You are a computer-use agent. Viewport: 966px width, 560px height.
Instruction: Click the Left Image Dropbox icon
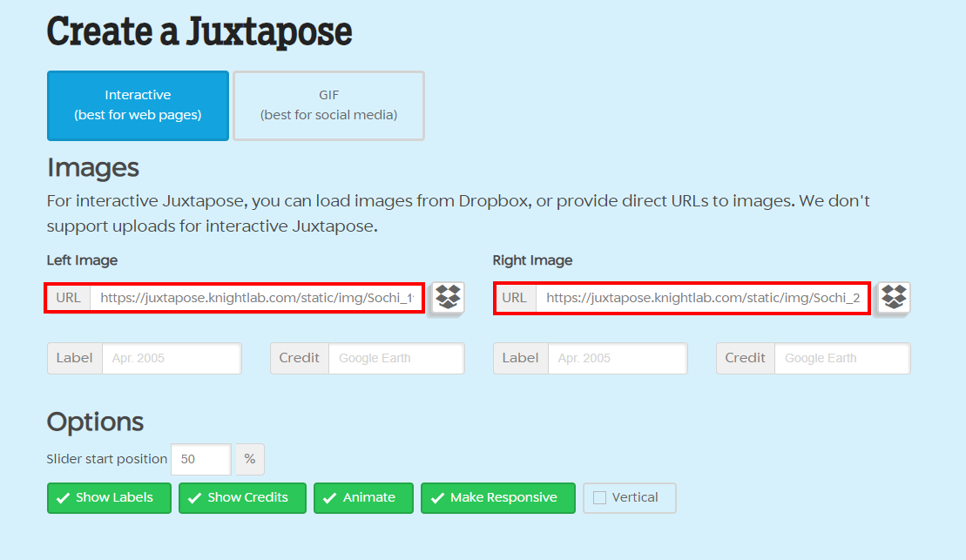(448, 297)
